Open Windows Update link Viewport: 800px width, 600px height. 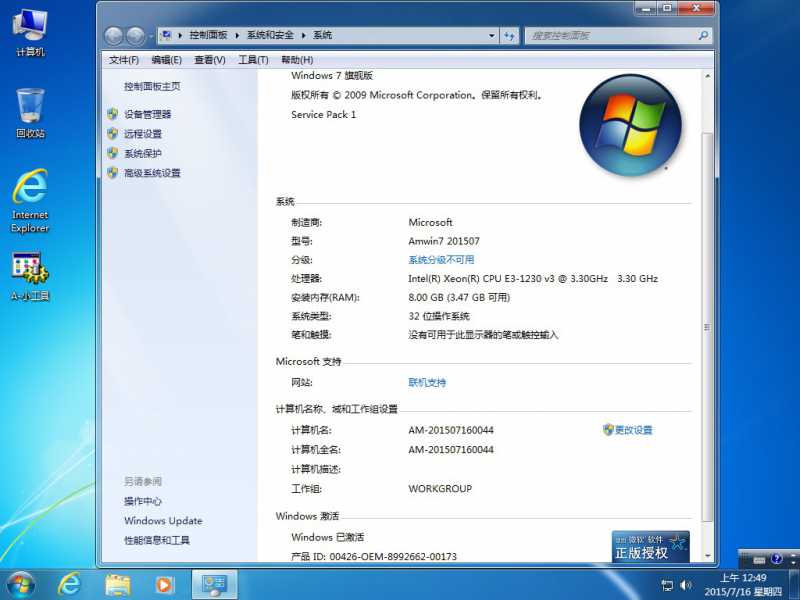(x=163, y=520)
